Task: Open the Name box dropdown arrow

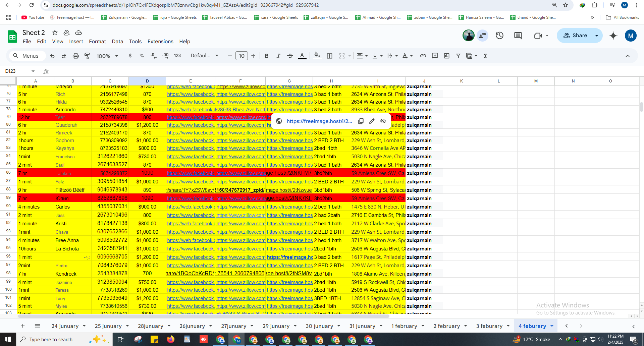Action: 33,71
